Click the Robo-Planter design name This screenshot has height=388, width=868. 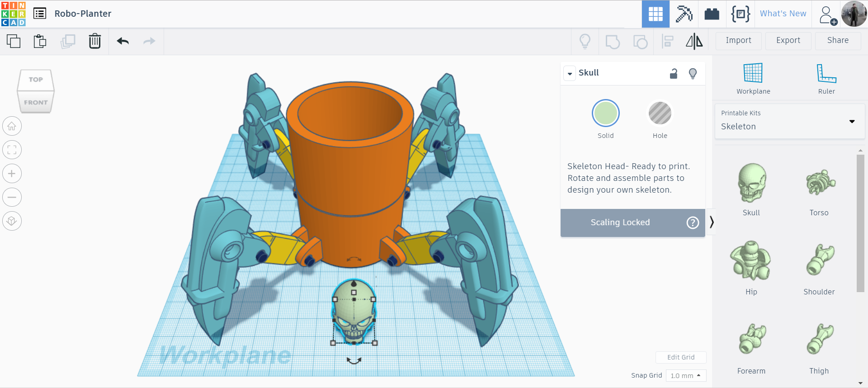pos(83,14)
